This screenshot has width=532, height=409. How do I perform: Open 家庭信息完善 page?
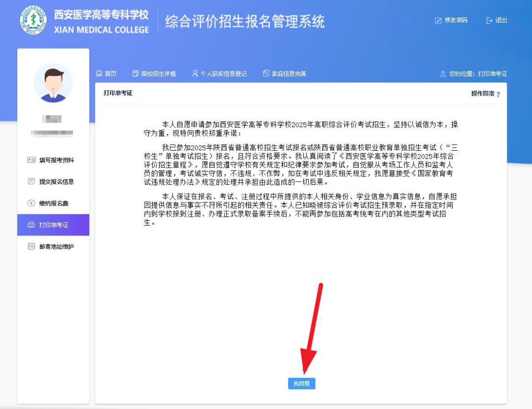(x=289, y=74)
